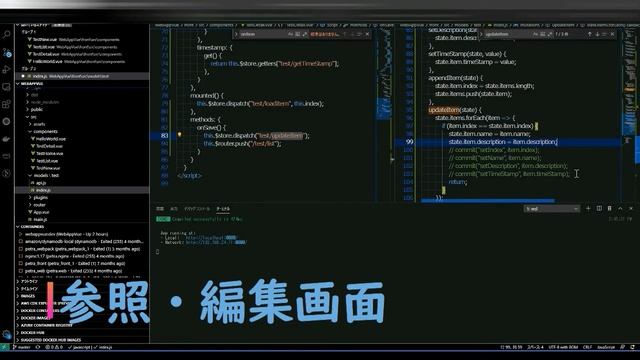
Task: Toggle Match Whole Word in left find widget
Action: [x=298, y=34]
